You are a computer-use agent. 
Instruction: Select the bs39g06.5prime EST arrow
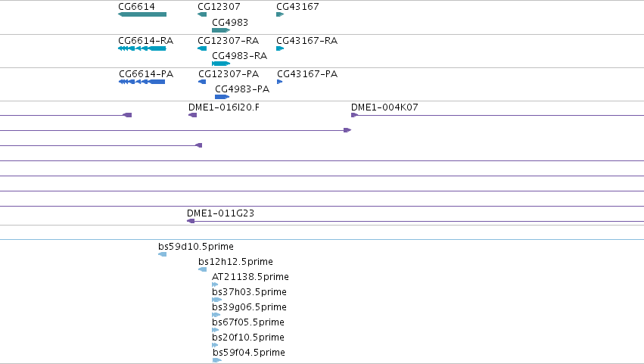216,315
